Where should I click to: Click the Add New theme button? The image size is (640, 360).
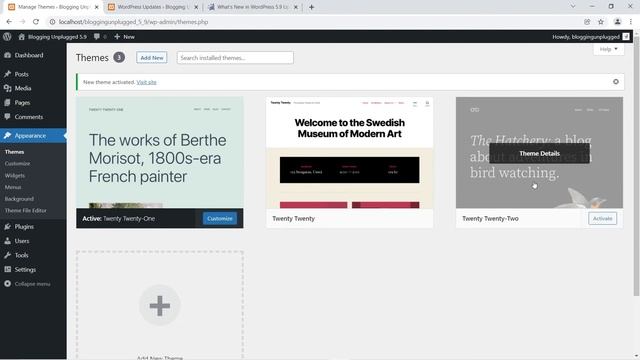point(152,58)
